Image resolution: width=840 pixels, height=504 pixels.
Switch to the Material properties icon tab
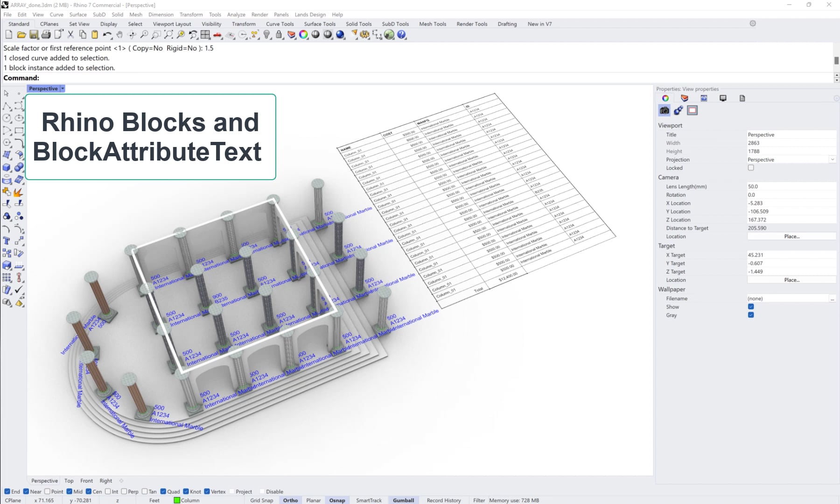pos(684,98)
